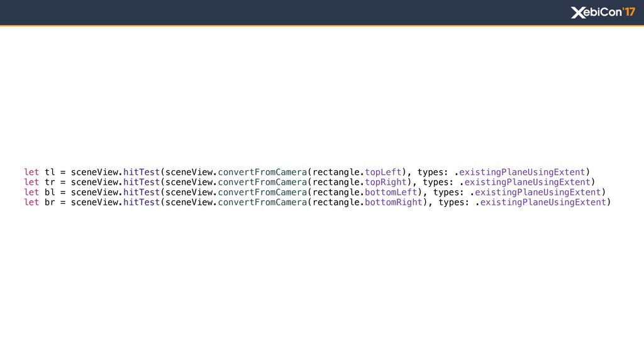
Task: Click 'existingPlaneUsingExtent' on the bl line
Action: (x=538, y=192)
